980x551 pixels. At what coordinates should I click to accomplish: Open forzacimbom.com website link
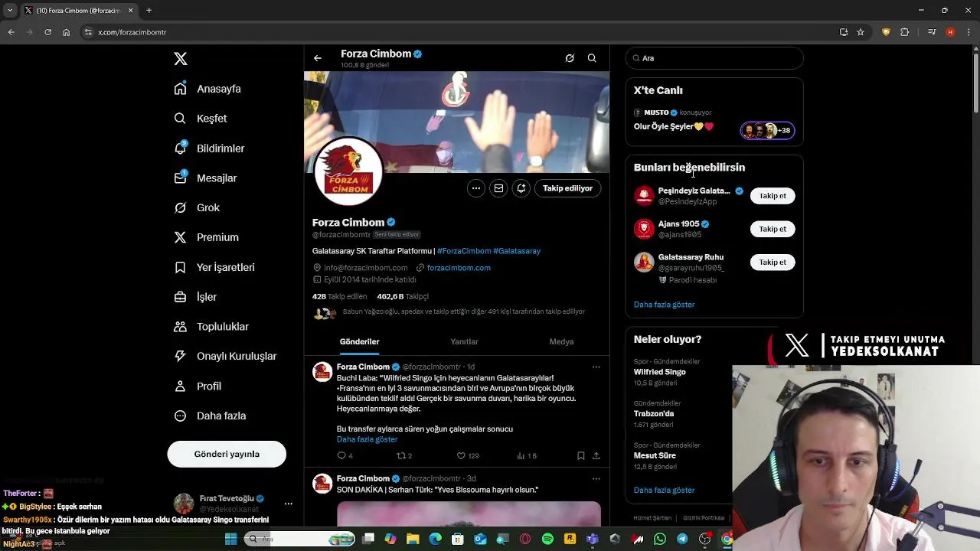click(x=459, y=268)
